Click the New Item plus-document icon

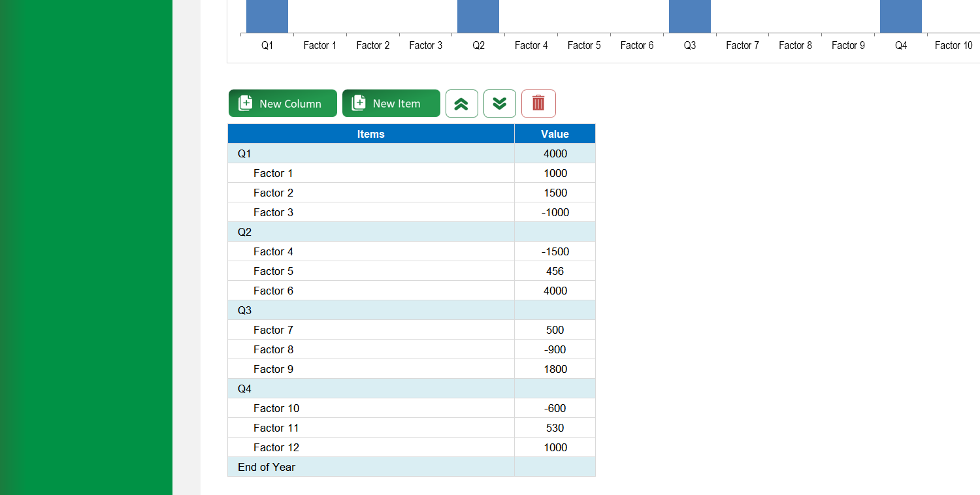(x=358, y=103)
